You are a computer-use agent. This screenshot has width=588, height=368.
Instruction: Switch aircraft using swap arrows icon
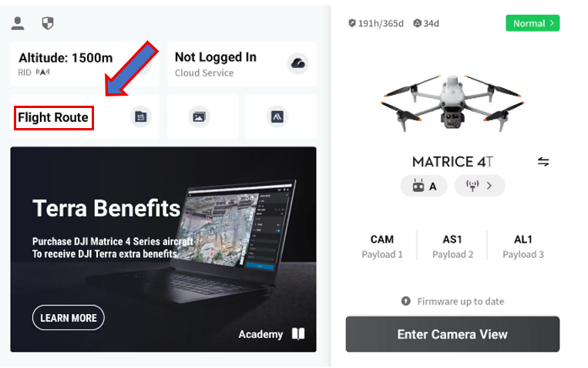[x=543, y=162]
